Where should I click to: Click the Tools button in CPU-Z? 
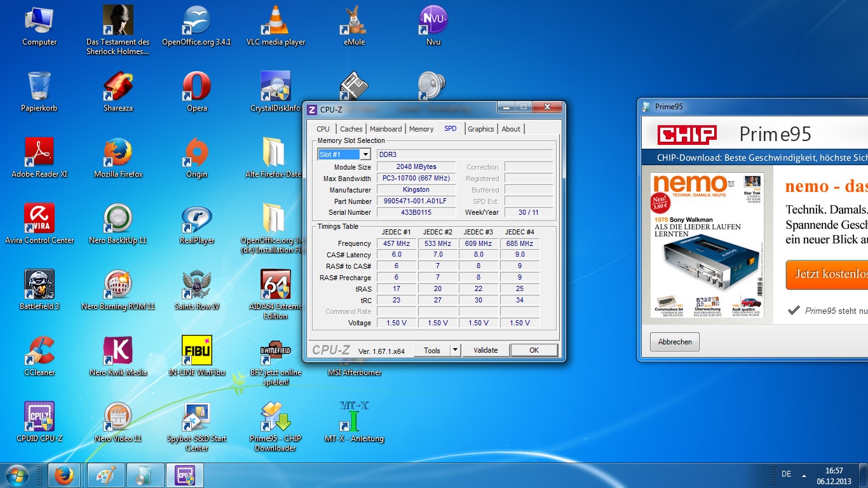coord(432,350)
